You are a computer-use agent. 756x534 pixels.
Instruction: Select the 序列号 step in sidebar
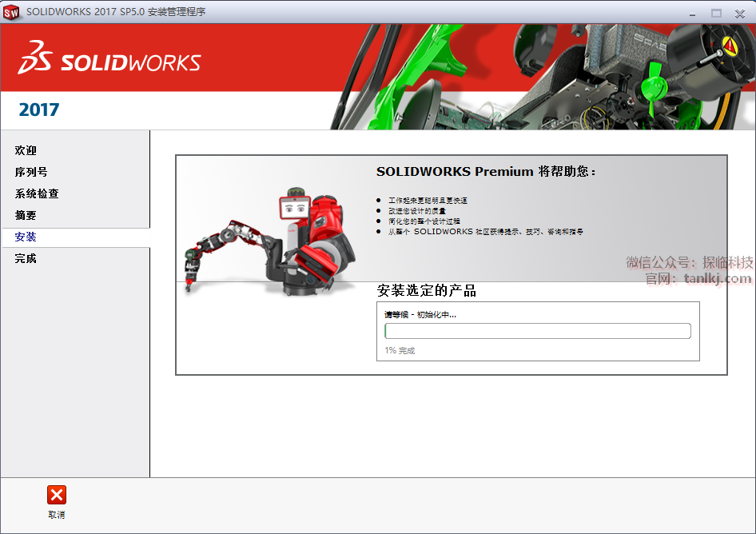pyautogui.click(x=31, y=172)
